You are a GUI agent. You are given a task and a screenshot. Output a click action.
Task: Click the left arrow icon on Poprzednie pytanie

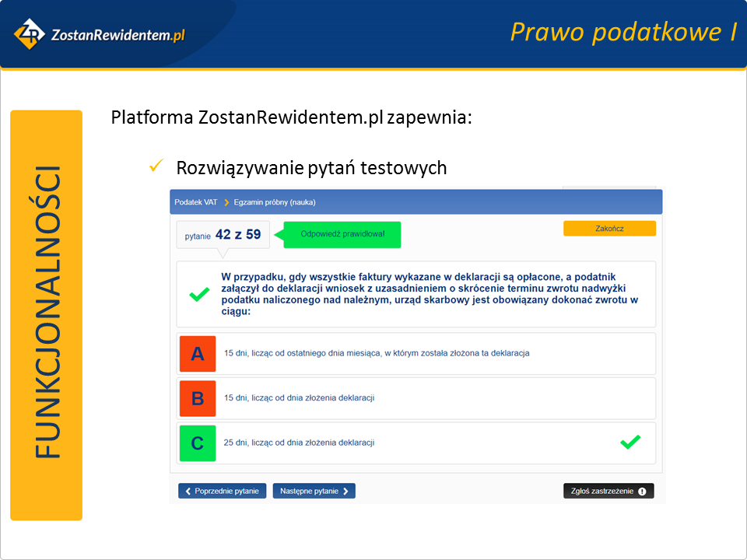coord(188,492)
